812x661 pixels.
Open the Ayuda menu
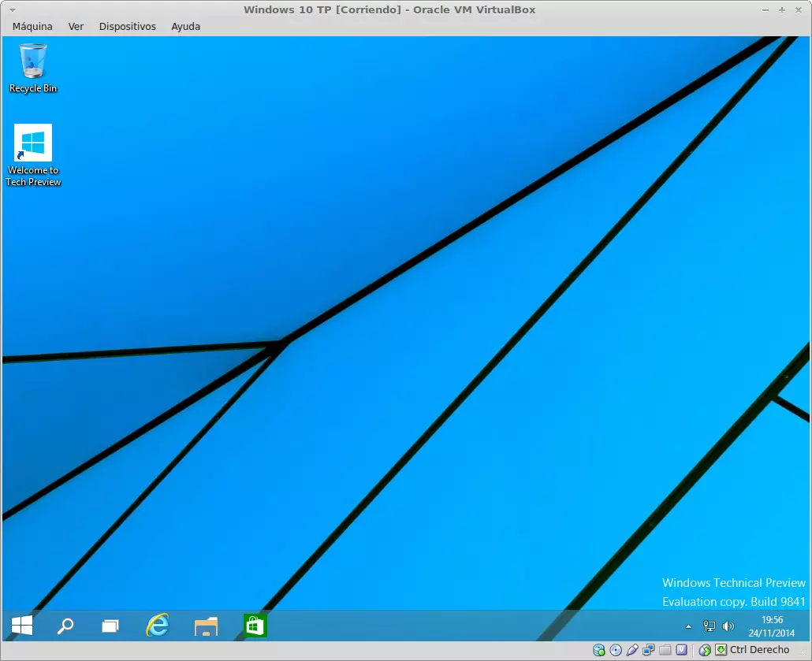(x=185, y=26)
